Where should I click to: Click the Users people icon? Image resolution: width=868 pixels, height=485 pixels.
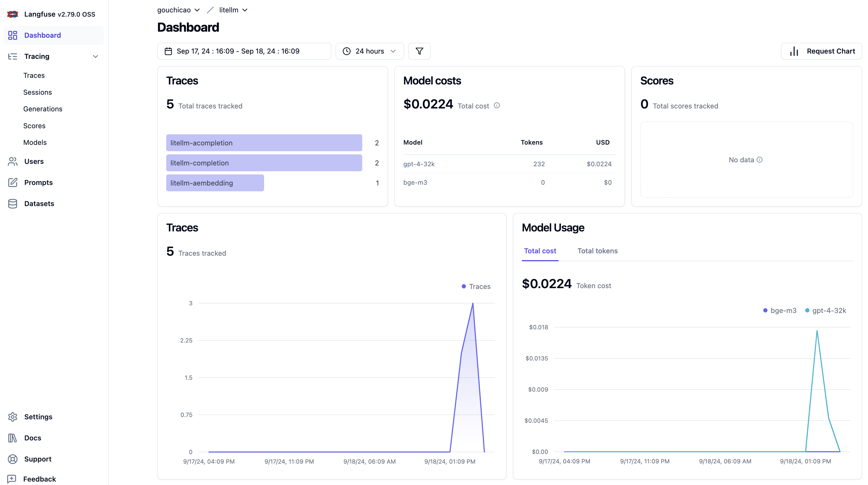[12, 161]
